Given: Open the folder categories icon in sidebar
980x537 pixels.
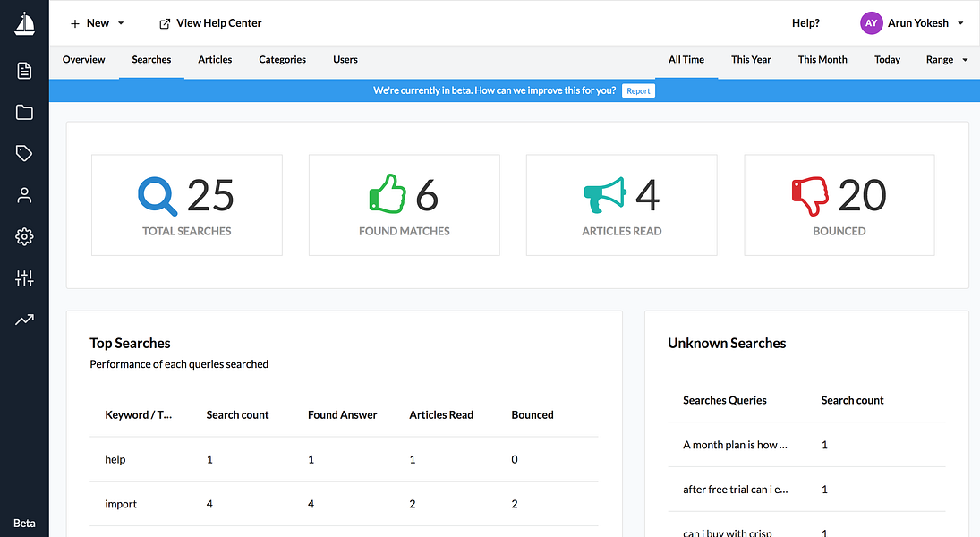Looking at the screenshot, I should click(x=24, y=113).
